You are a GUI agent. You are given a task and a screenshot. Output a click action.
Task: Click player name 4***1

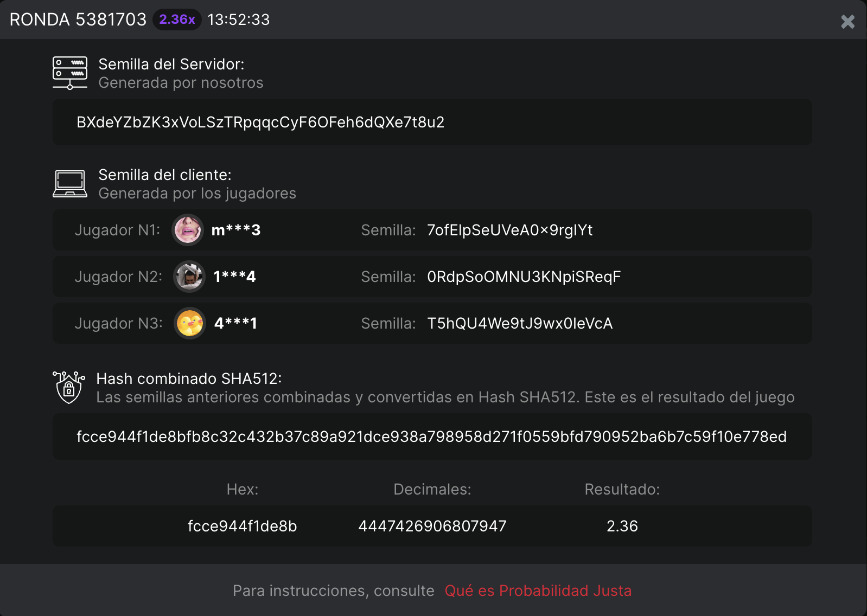(x=235, y=323)
